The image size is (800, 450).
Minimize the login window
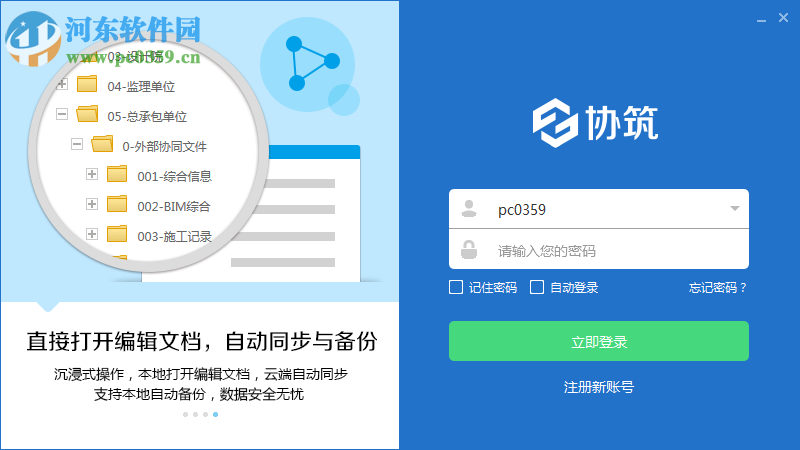pos(761,20)
